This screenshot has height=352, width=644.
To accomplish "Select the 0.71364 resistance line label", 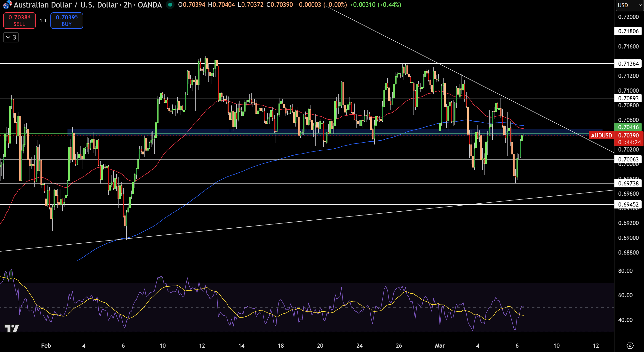I will [628, 64].
